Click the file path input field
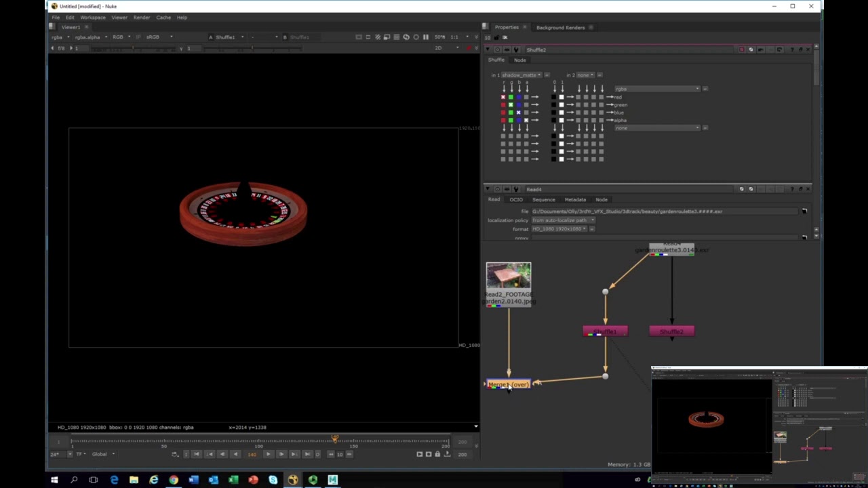This screenshot has width=868, height=488. point(665,211)
